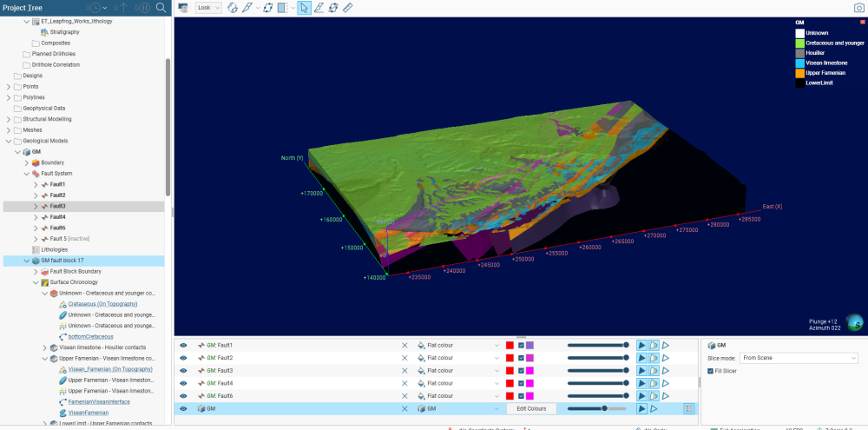Click the moving plane tool
Viewport: 868px width, 430px height.
click(x=268, y=8)
